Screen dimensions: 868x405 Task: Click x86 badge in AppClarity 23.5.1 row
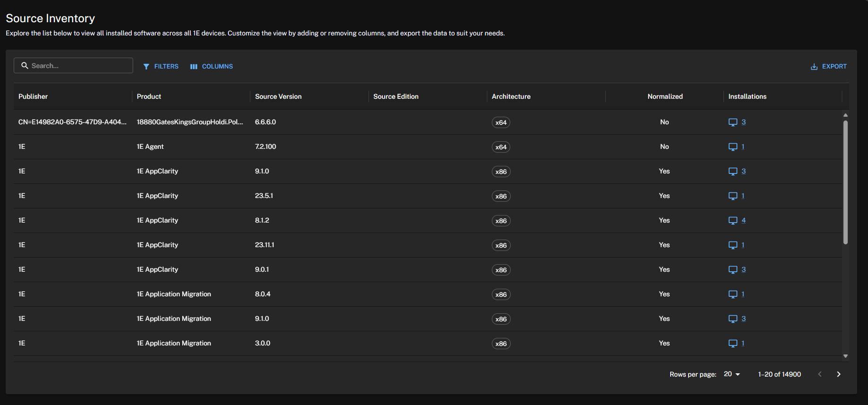tap(501, 196)
